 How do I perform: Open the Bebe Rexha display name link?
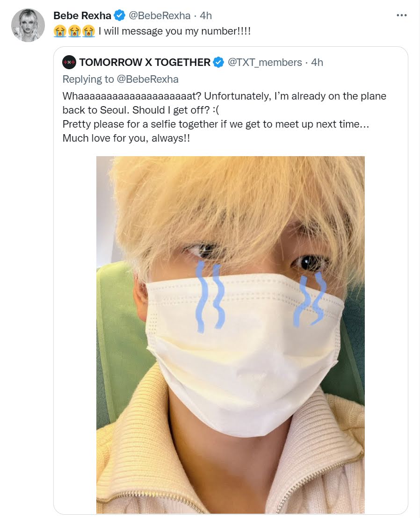pyautogui.click(x=82, y=15)
